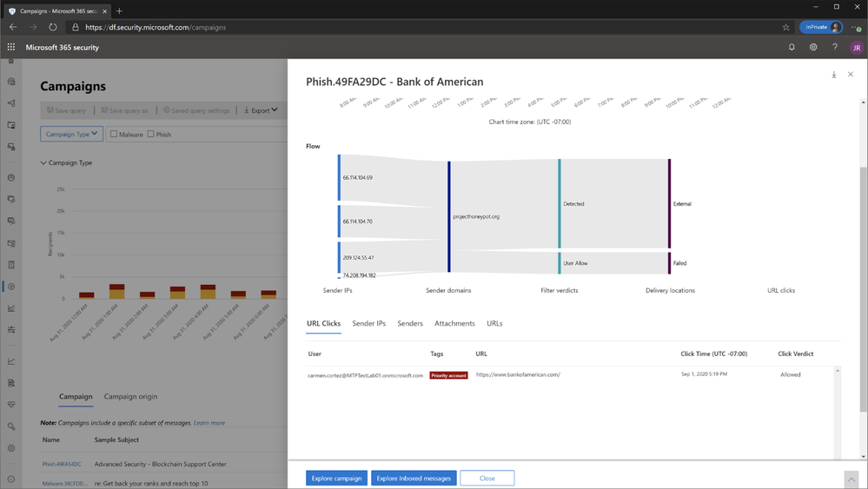Collapse the Campaign Type chart section
Image resolution: width=868 pixels, height=489 pixels.
click(x=43, y=162)
